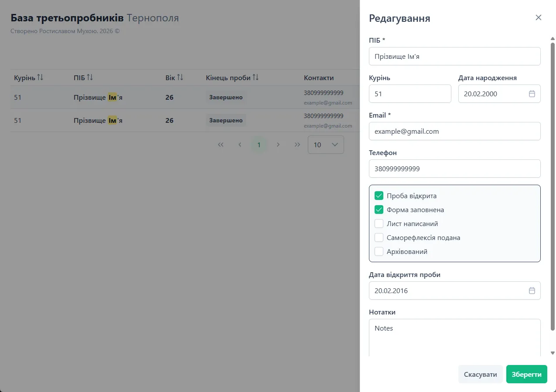556x392 pixels.
Task: Sort table by Вік column icon
Action: pyautogui.click(x=180, y=78)
